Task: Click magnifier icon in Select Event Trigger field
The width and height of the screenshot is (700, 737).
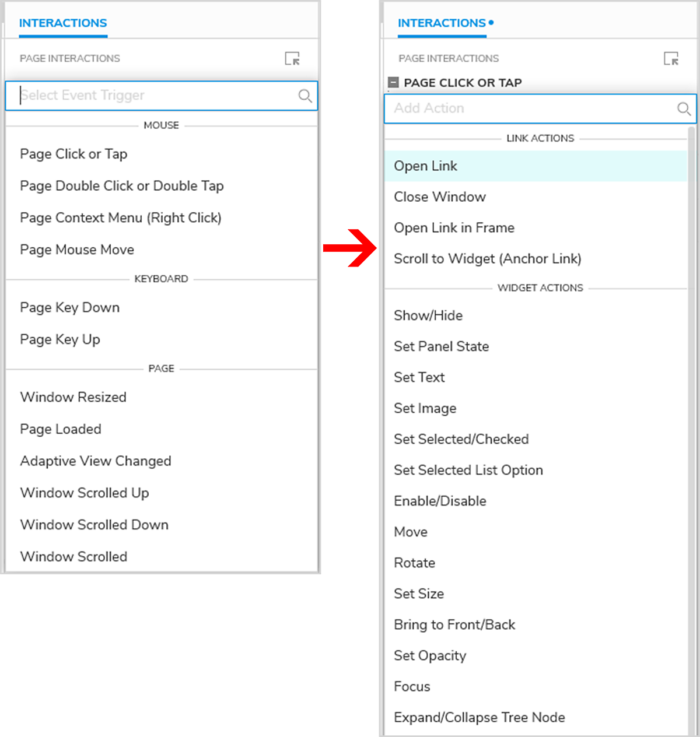Action: click(x=305, y=96)
